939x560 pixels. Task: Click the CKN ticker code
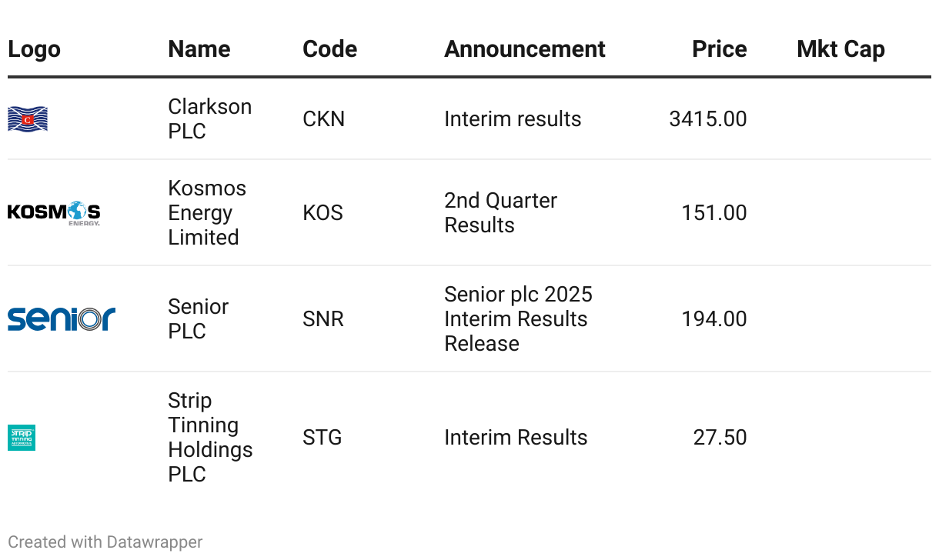click(323, 119)
